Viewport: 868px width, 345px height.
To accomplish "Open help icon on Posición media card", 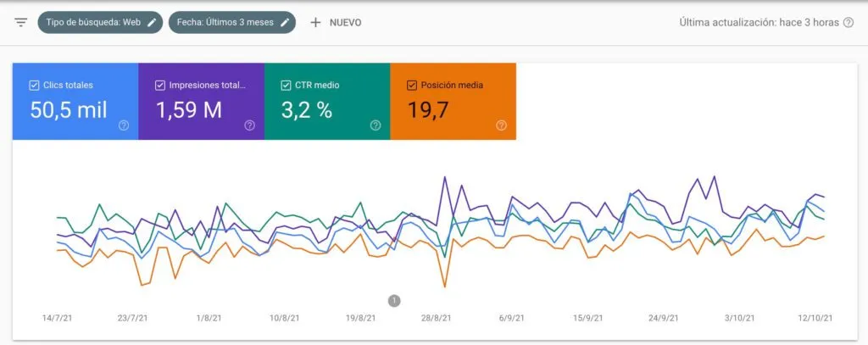I will (502, 125).
